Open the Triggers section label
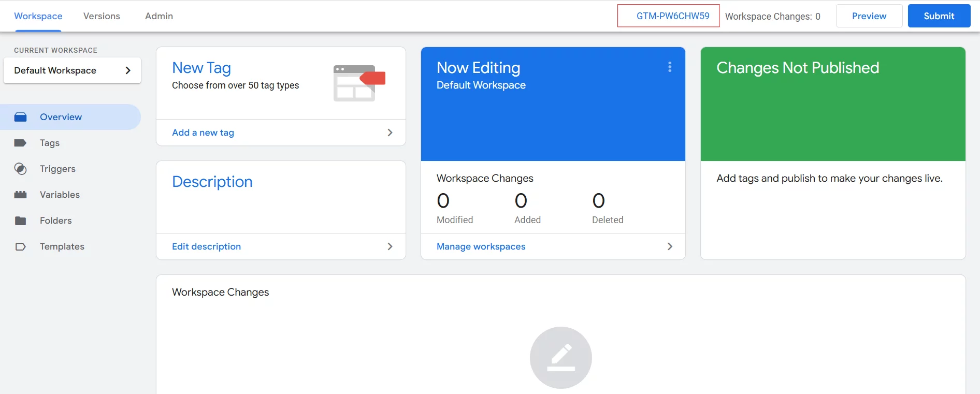The width and height of the screenshot is (980, 394). click(57, 169)
